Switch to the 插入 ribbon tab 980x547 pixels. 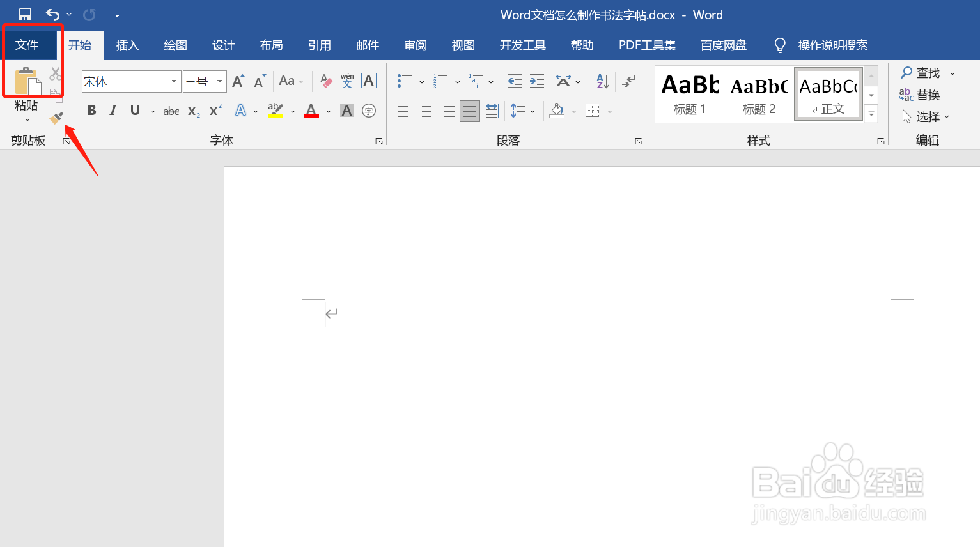(x=127, y=45)
